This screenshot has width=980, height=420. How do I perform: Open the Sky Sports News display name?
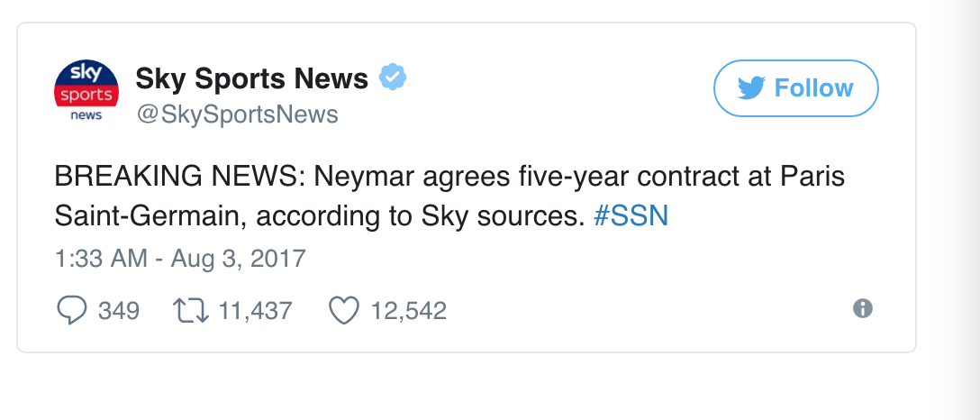point(251,79)
